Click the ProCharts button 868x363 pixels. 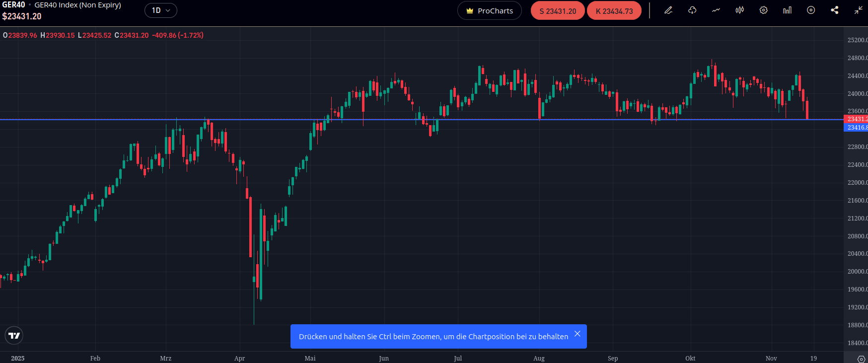[x=489, y=11]
